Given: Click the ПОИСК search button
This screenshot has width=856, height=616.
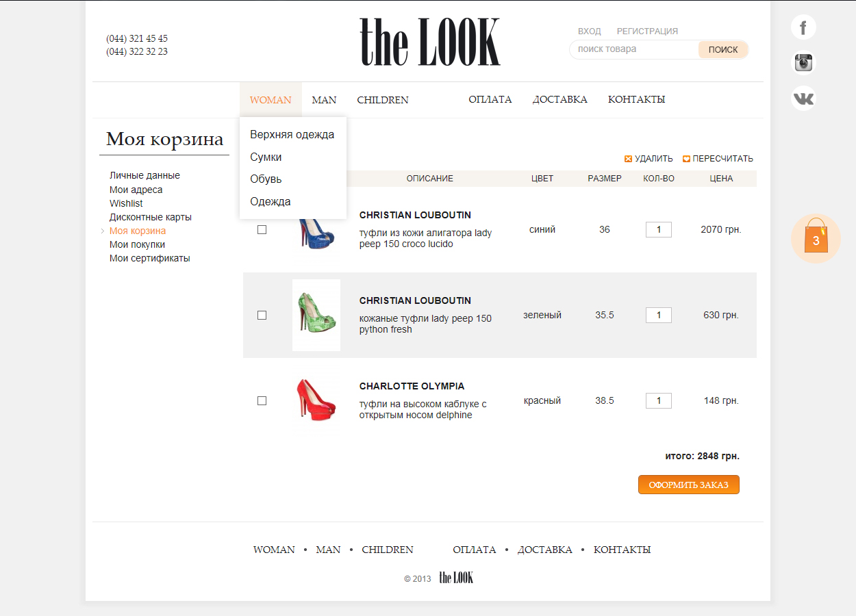Looking at the screenshot, I should click(723, 49).
